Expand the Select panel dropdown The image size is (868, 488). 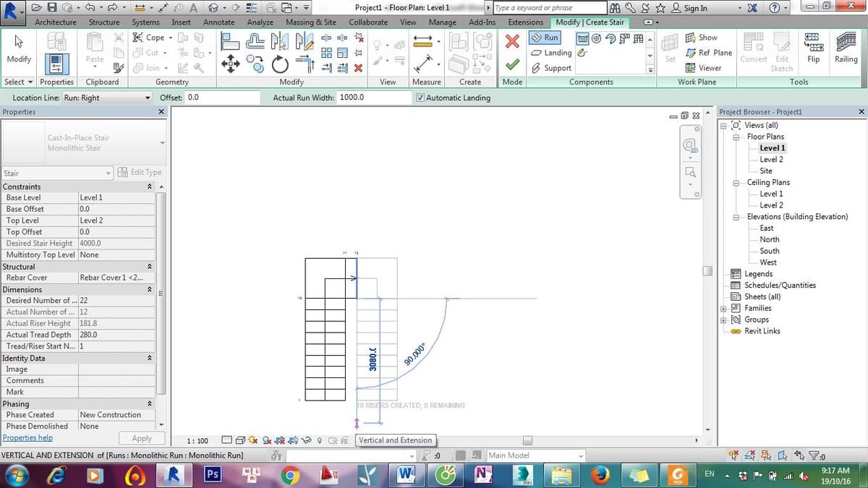(x=18, y=82)
